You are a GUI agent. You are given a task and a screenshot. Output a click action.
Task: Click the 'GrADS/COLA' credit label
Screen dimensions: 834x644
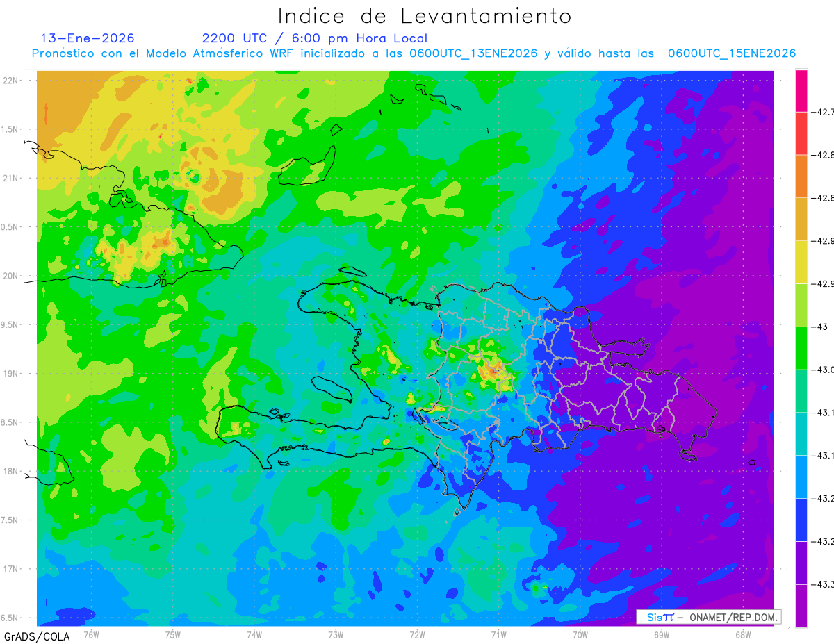[x=37, y=636]
